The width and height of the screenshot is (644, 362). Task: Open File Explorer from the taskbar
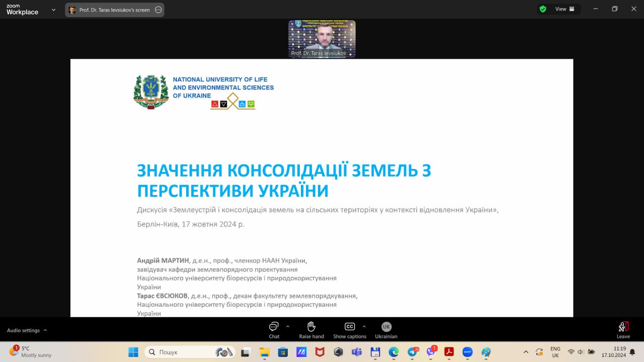265,352
